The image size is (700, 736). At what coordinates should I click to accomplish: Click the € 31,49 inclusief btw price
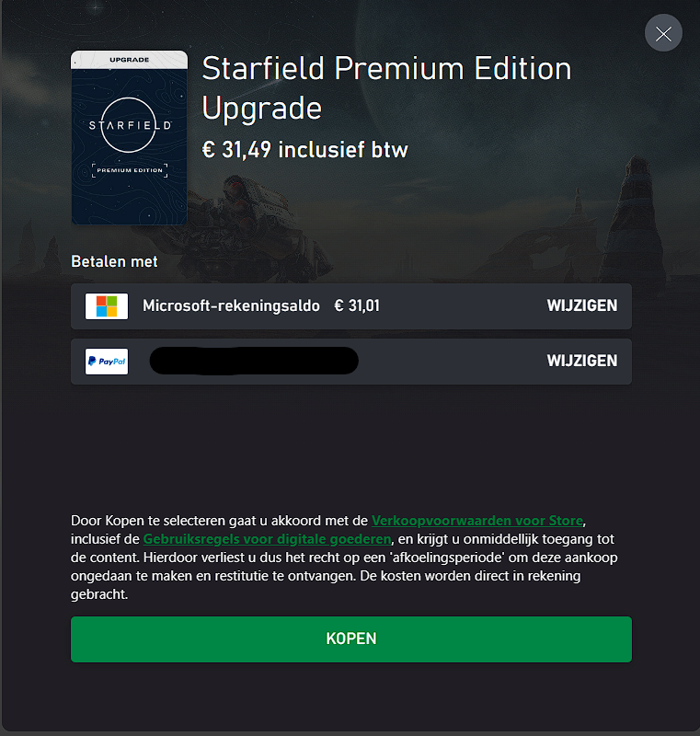[304, 149]
